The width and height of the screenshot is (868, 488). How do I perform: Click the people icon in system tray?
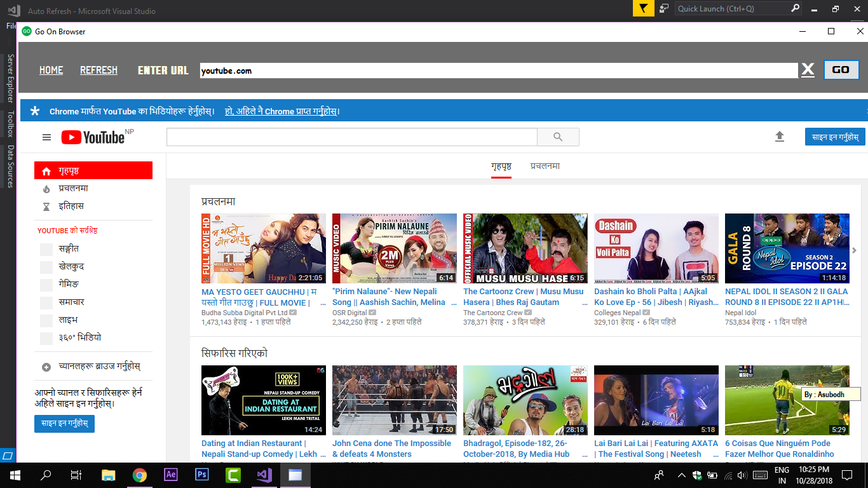click(659, 475)
